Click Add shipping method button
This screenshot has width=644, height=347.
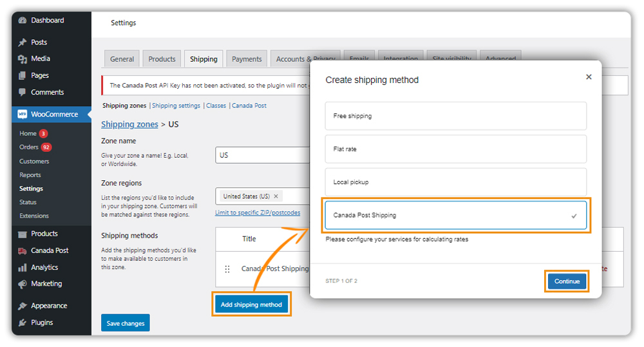[x=251, y=305]
